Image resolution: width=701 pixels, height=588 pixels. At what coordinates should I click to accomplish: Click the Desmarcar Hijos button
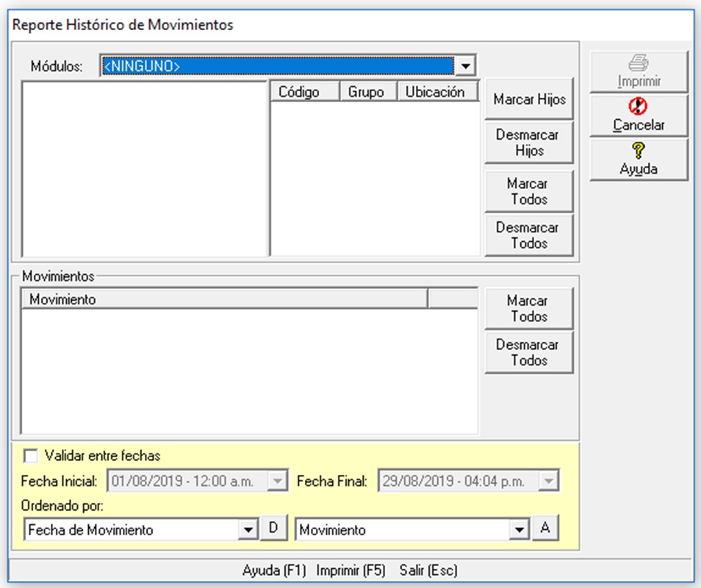pyautogui.click(x=529, y=143)
